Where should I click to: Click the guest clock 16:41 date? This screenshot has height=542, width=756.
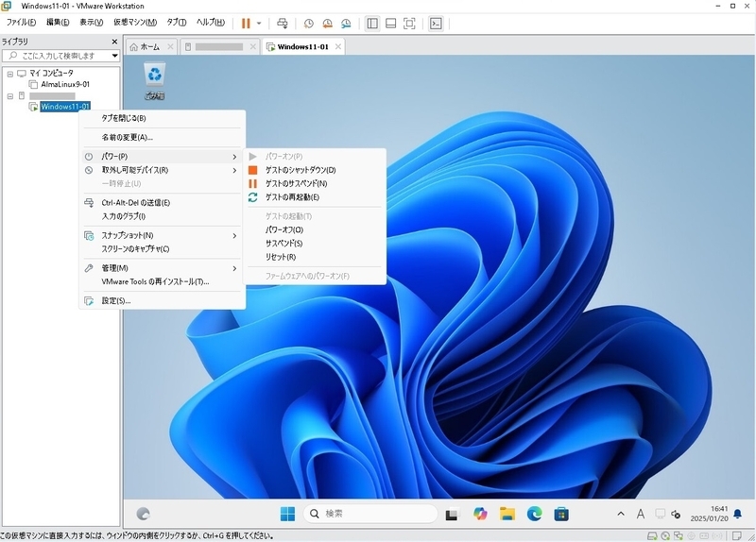tap(710, 514)
